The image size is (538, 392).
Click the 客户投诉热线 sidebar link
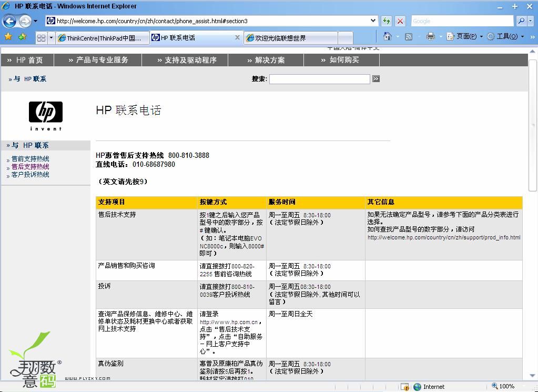31,175
